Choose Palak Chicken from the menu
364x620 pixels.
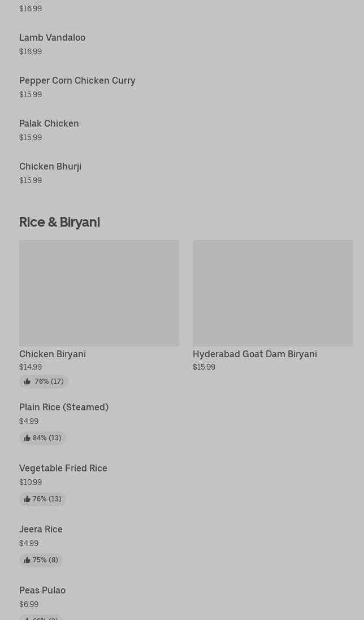49,123
